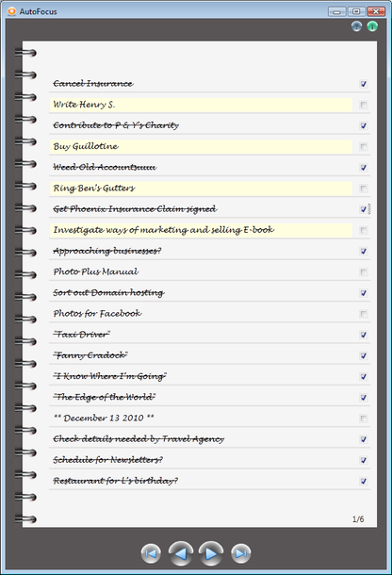Go to the first page
392x575 pixels.
tap(151, 553)
